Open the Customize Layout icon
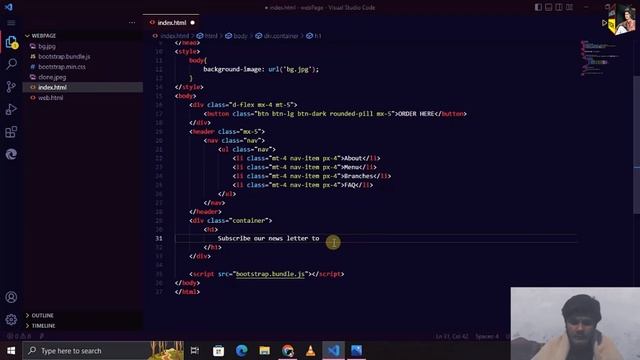640x360 pixels. click(569, 7)
